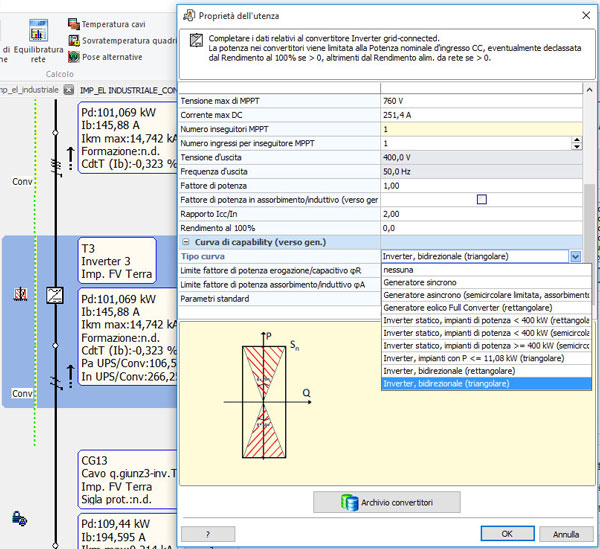Click the padlock icon at bottom left
The width and height of the screenshot is (600, 549).
coord(20,518)
